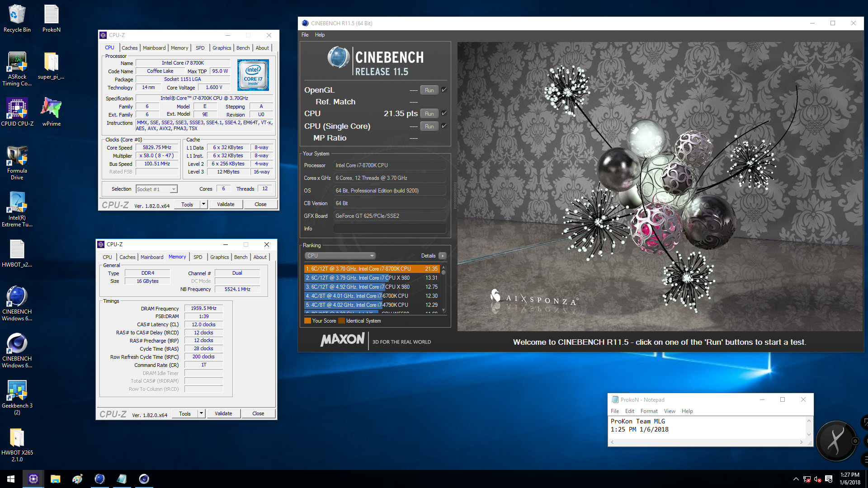
Task: Select the Cinebench R11.5 taskbar icon
Action: coord(99,479)
